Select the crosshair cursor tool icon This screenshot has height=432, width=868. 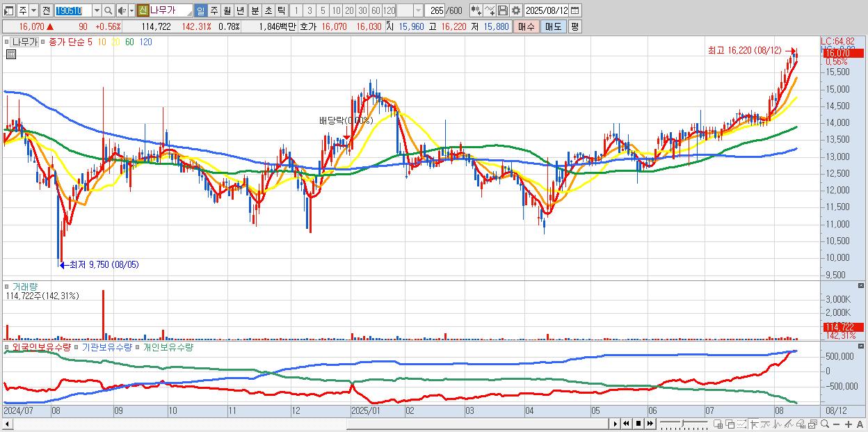pyautogui.click(x=754, y=424)
